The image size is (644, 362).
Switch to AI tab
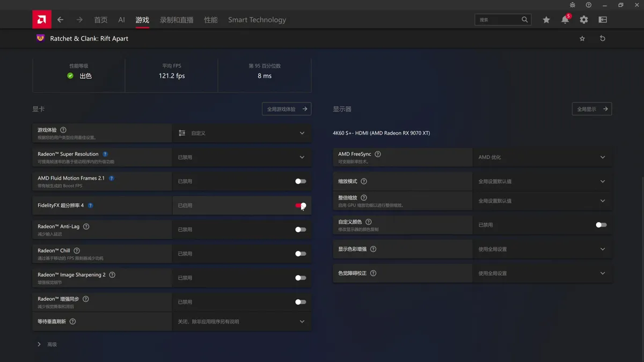[122, 20]
